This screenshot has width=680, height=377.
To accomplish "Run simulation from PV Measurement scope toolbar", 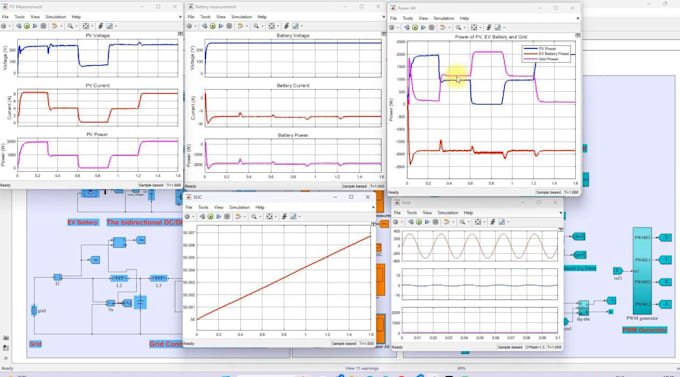I will click(x=27, y=26).
